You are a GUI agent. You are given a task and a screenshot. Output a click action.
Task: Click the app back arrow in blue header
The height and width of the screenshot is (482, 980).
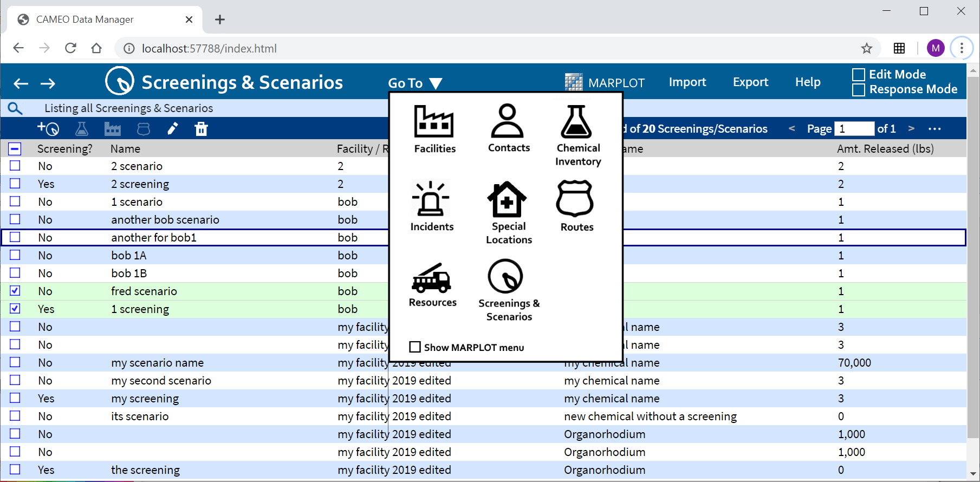(x=21, y=83)
